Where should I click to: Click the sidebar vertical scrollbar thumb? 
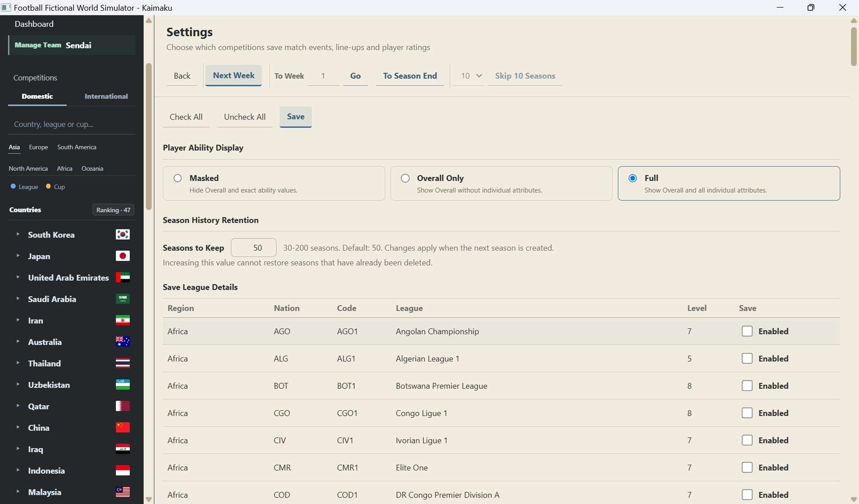point(149,136)
